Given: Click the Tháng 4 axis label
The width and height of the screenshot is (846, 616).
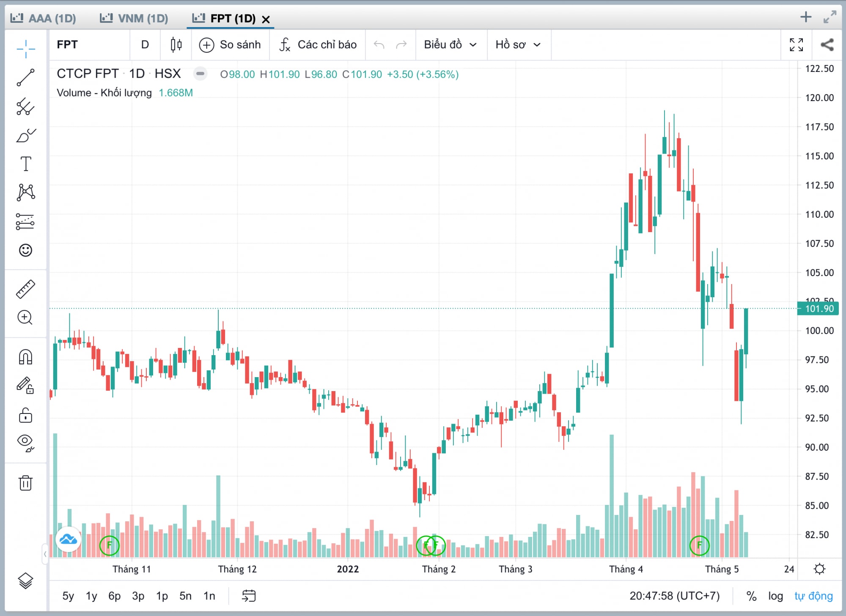Looking at the screenshot, I should 626,569.
